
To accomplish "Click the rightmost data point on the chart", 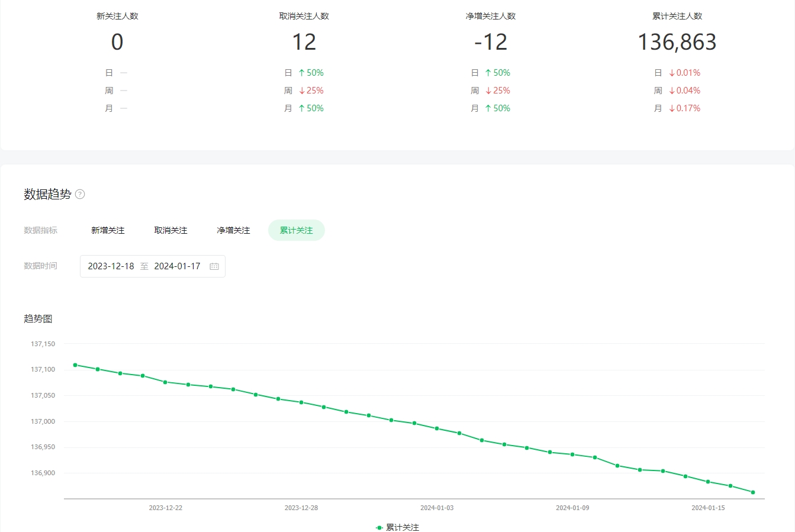I will tap(753, 492).
